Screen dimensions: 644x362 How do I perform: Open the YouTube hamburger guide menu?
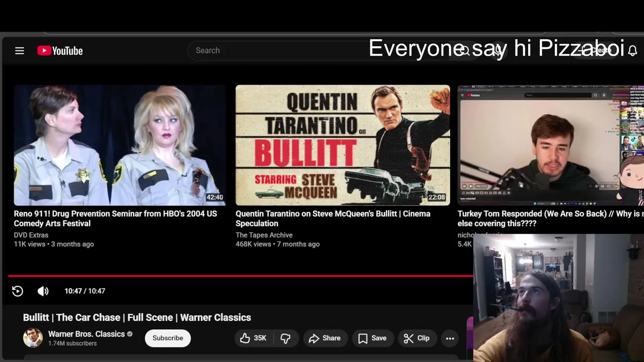[20, 51]
